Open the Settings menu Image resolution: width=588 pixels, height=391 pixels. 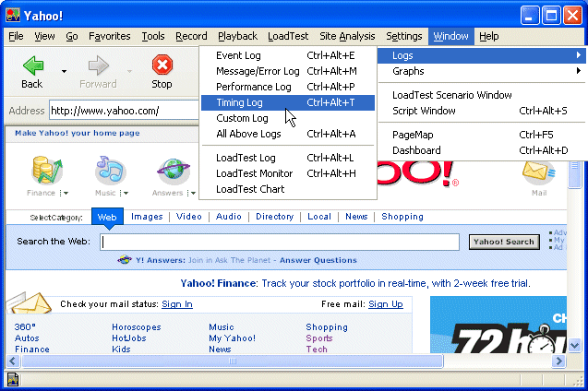pyautogui.click(x=404, y=36)
